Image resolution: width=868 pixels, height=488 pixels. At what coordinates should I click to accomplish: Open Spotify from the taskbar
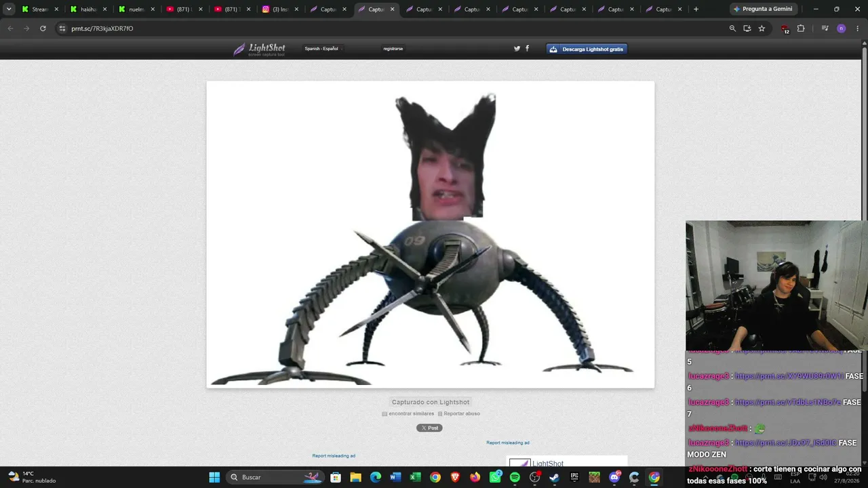[515, 477]
